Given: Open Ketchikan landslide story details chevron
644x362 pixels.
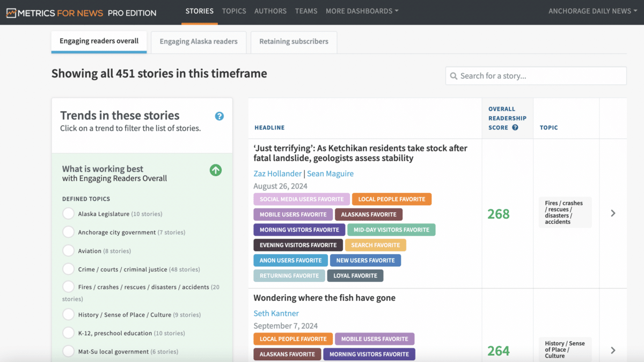Looking at the screenshot, I should click(x=613, y=213).
